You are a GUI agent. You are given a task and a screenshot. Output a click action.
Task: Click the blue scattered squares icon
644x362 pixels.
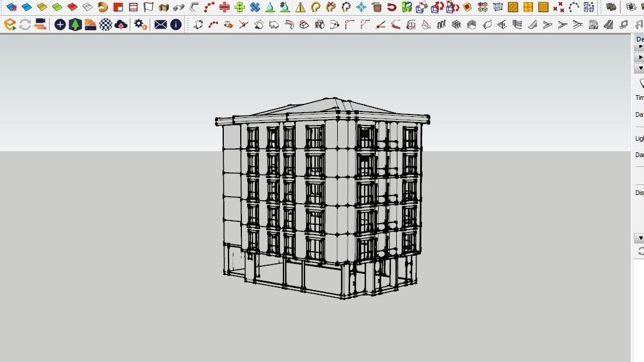[x=589, y=7]
